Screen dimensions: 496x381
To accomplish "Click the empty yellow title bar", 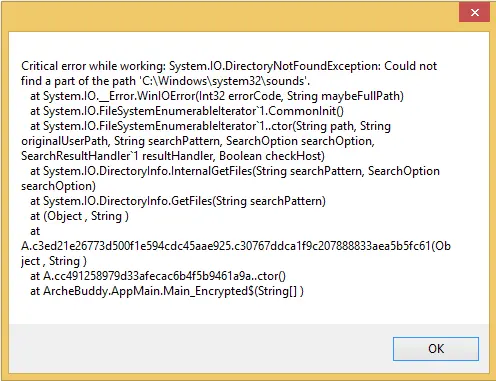I will [230, 15].
